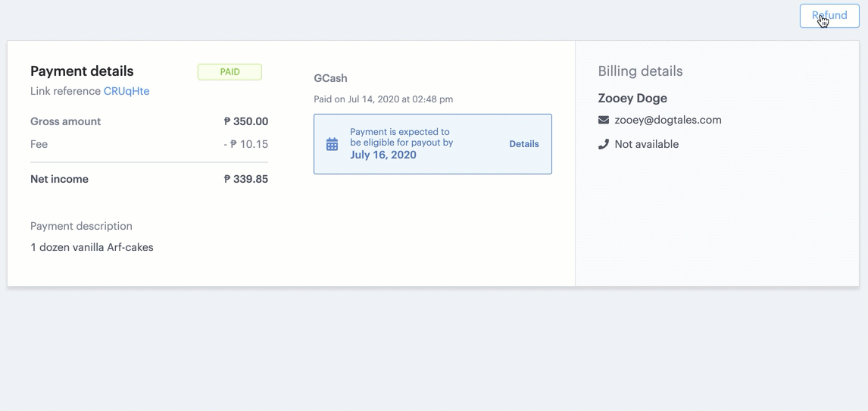The image size is (868, 411).
Task: Click the Fee label
Action: [x=39, y=145]
